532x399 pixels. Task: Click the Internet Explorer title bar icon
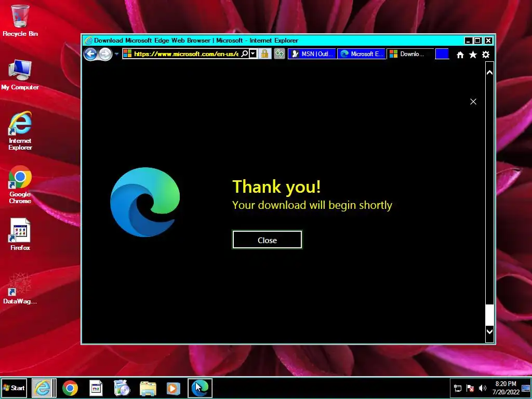click(x=88, y=41)
